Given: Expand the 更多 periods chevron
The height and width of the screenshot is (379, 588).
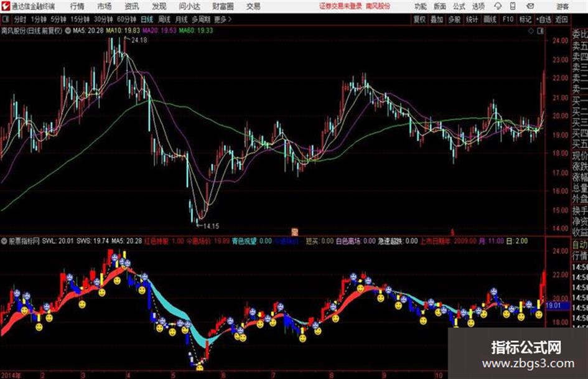Looking at the screenshot, I should tap(223, 19).
